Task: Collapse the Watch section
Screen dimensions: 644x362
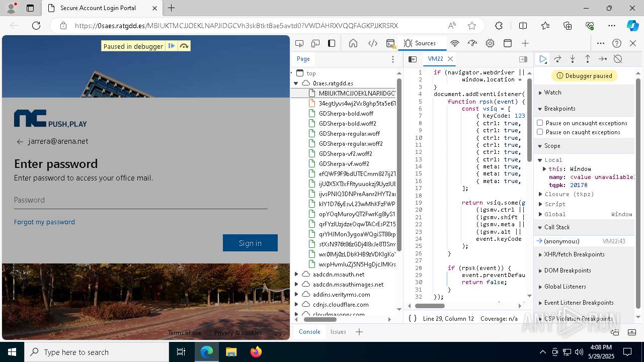Action: tap(584, 93)
